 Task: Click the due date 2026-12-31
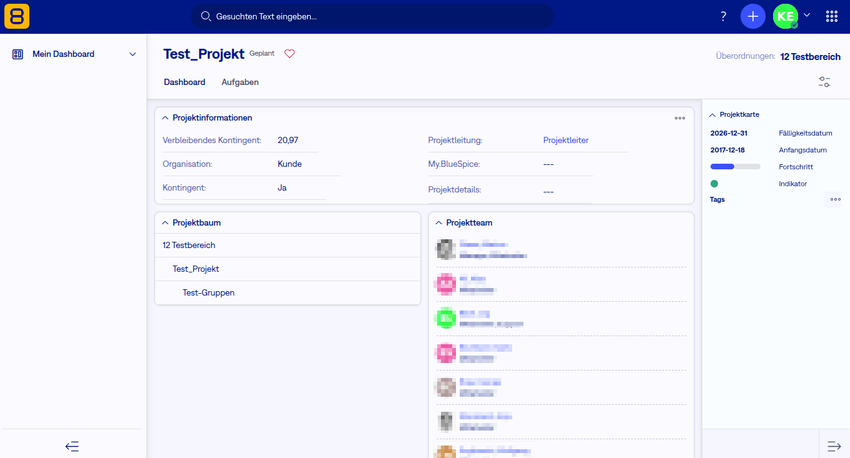[729, 133]
